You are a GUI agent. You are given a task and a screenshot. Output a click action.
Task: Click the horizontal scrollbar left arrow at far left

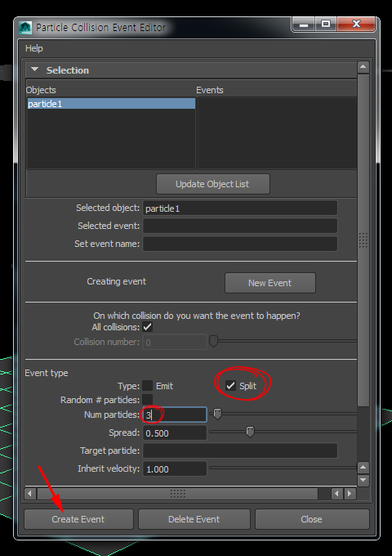(x=29, y=493)
